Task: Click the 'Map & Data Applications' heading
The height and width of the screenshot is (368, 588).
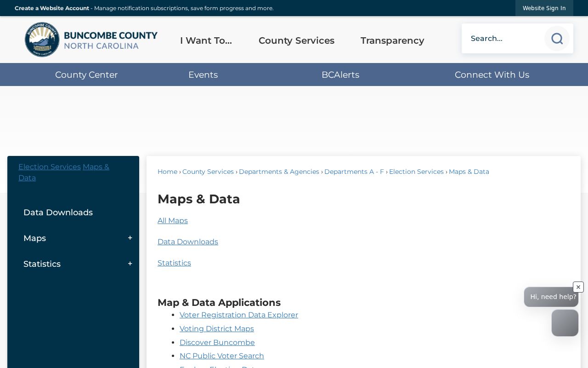Action: coord(219,303)
